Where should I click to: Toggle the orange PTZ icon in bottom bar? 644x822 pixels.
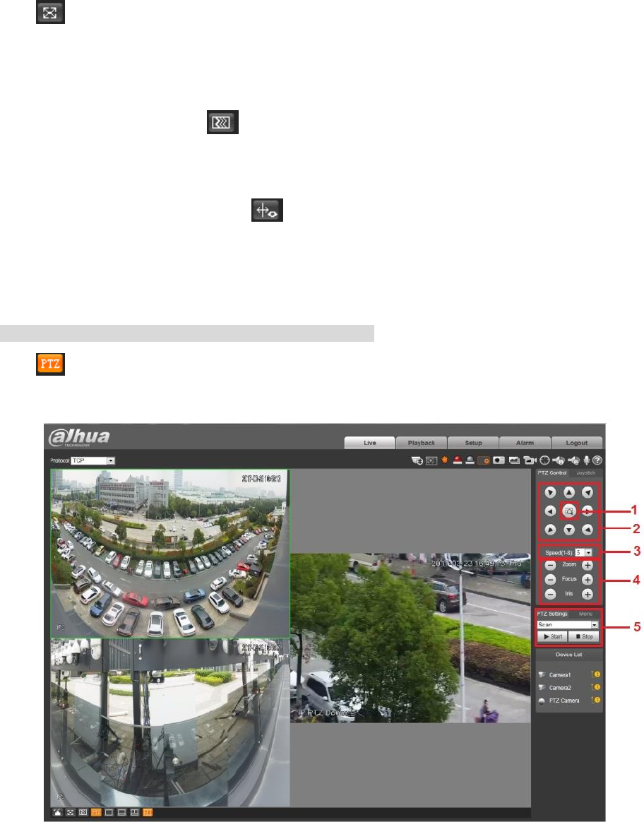(x=96, y=813)
